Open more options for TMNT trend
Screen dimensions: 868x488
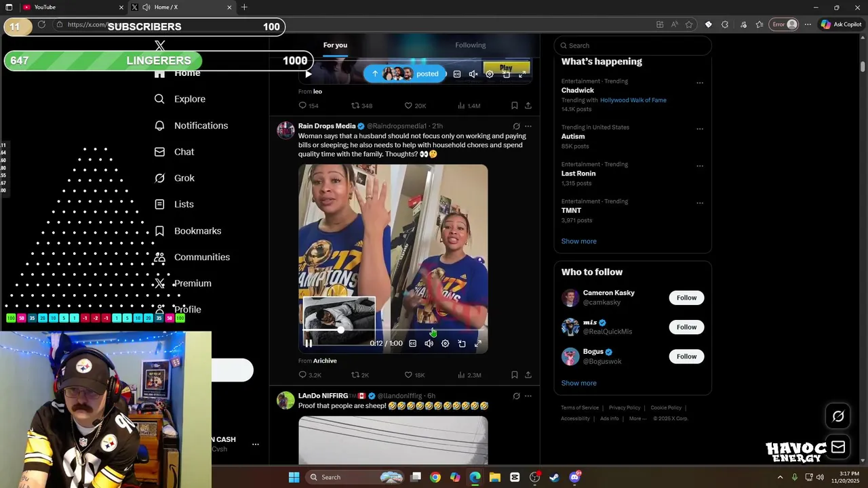click(700, 203)
